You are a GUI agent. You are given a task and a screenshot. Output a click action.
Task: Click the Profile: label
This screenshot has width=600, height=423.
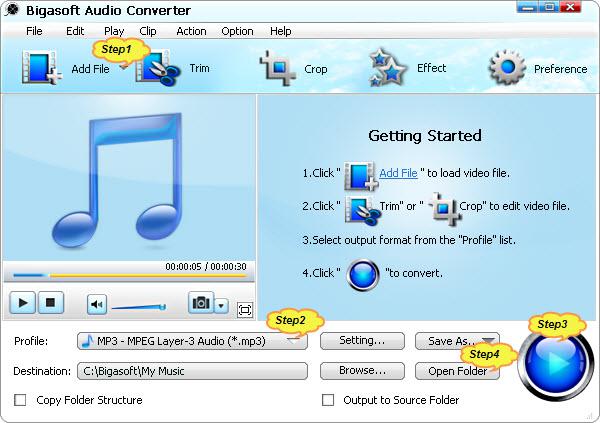31,341
